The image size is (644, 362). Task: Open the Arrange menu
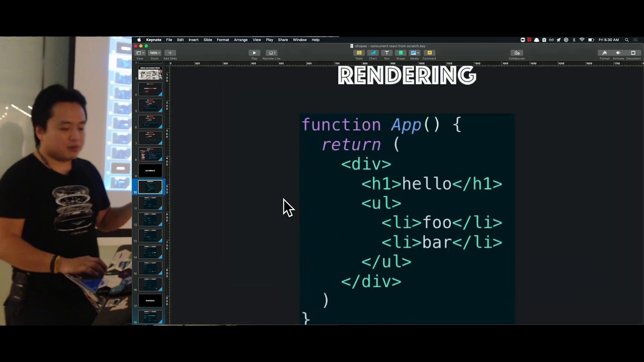tap(240, 40)
